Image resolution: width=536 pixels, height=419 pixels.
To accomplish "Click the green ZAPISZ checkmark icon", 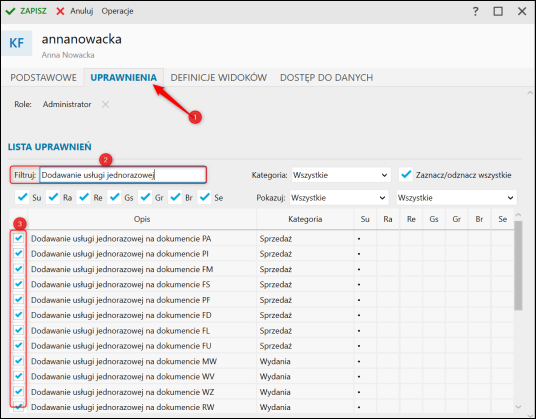I will (x=11, y=11).
